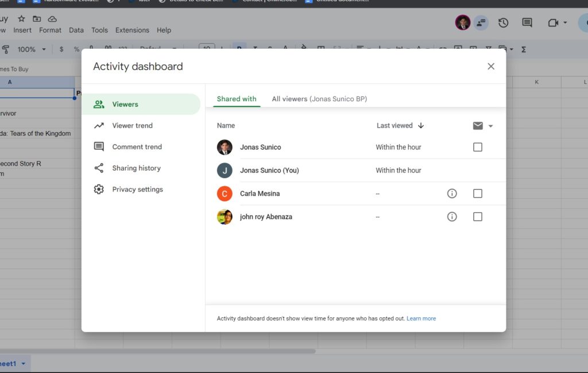Click info icon next to Carla Mesina
This screenshot has height=373, width=588.
click(x=452, y=194)
